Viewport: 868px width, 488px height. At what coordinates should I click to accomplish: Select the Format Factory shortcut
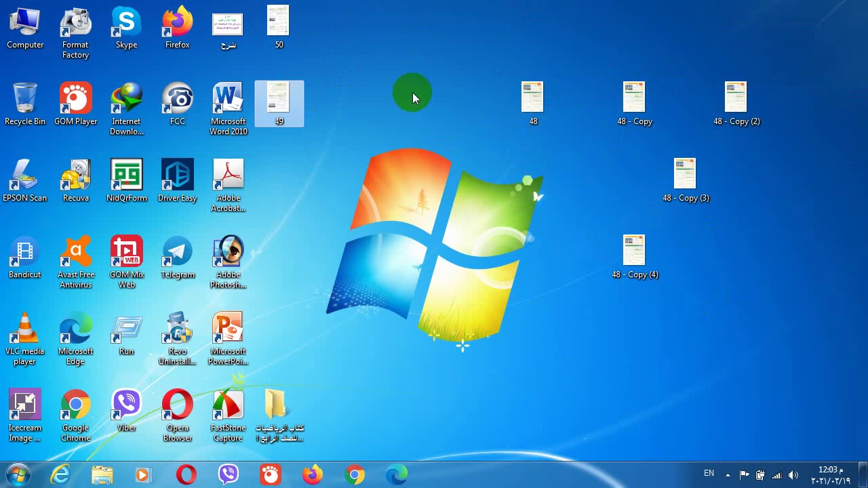75,33
